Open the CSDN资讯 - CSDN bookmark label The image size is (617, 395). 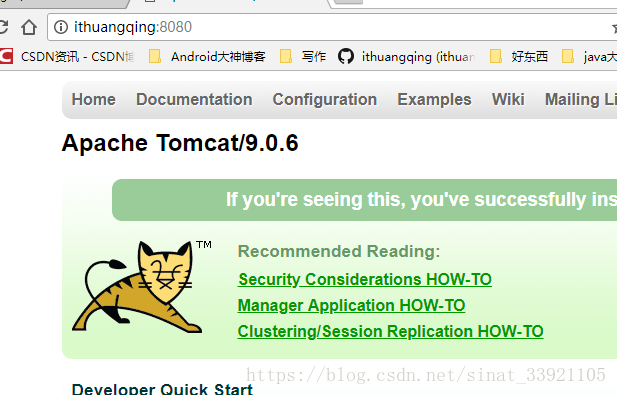click(78, 57)
